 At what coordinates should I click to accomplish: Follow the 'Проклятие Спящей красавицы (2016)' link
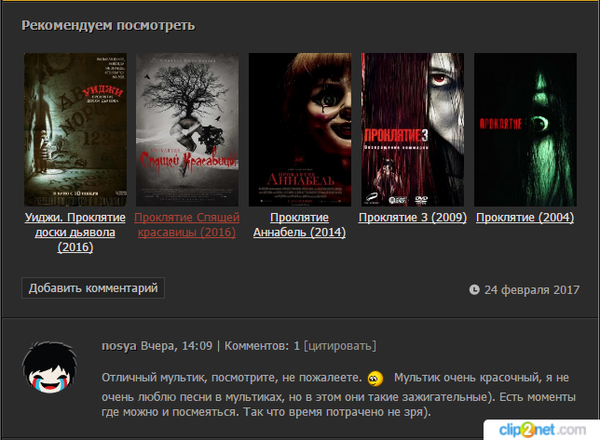(x=188, y=225)
